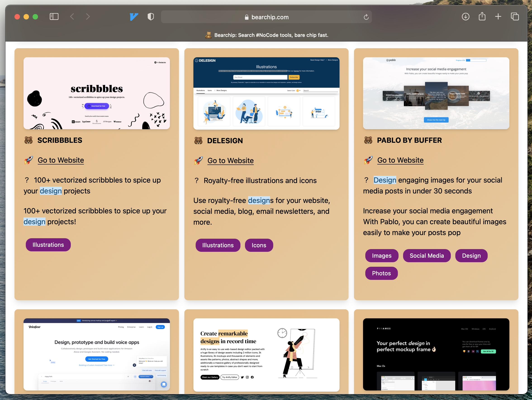The image size is (532, 400).
Task: Click the Subscribe button in Delesign preview
Action: tap(294, 77)
